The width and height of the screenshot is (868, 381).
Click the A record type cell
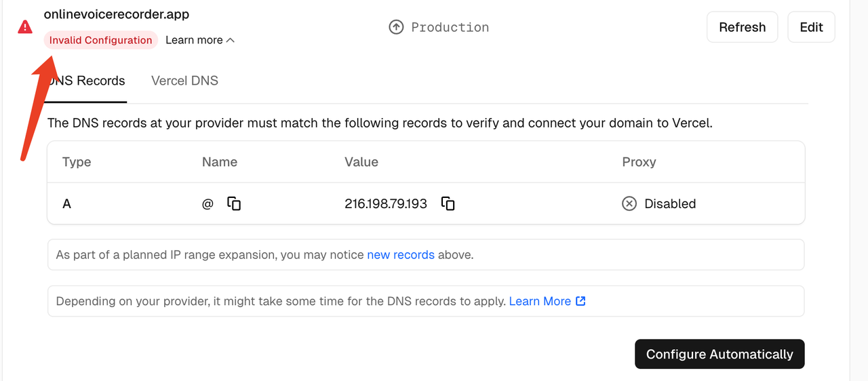[x=66, y=203]
